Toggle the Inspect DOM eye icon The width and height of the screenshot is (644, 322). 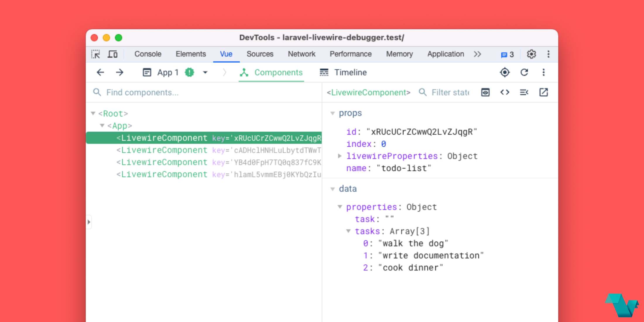coord(485,92)
